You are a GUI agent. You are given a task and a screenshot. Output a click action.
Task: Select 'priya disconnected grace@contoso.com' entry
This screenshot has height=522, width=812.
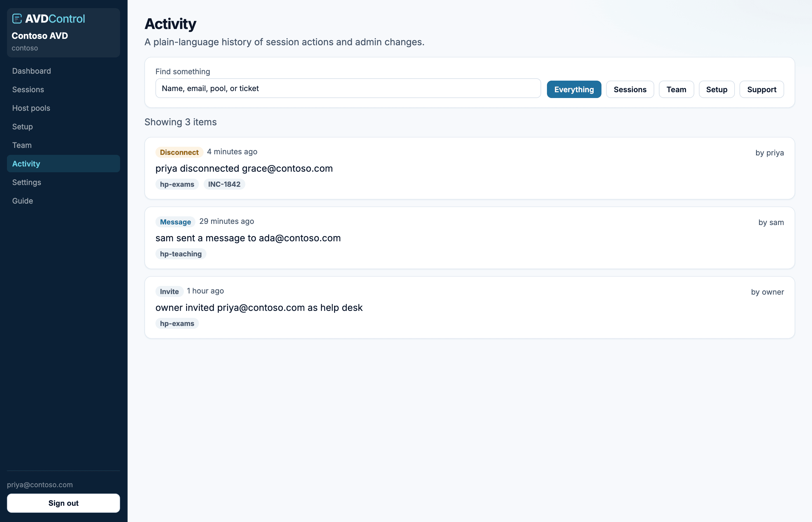(x=244, y=168)
